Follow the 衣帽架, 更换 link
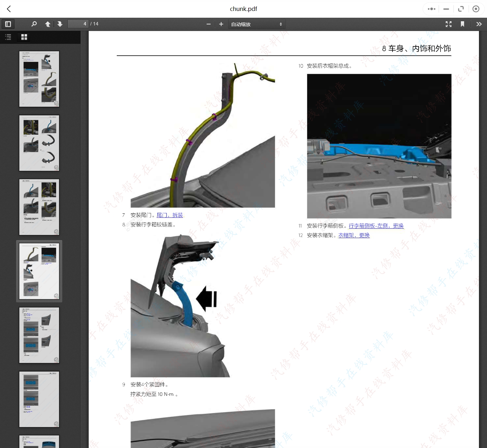The height and width of the screenshot is (448, 487). click(x=354, y=236)
